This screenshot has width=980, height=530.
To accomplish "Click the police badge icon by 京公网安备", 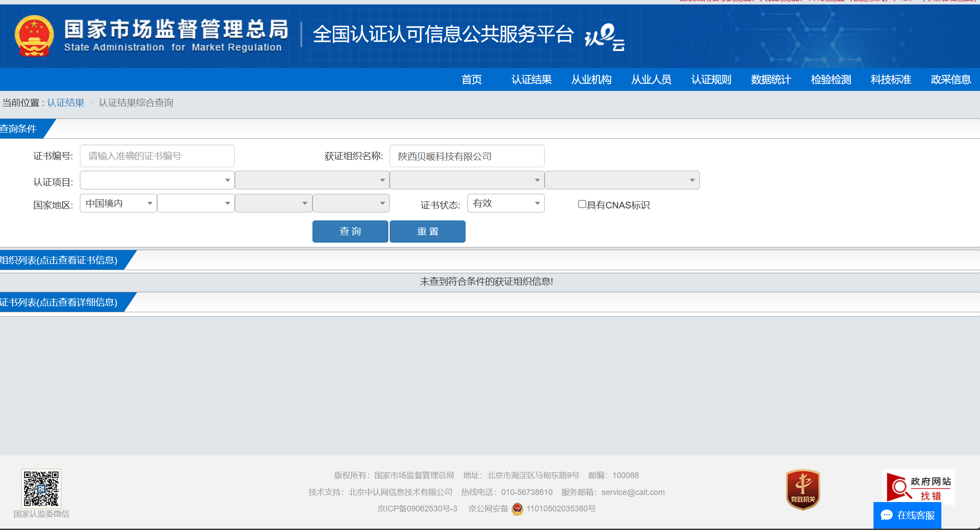I will click(517, 509).
